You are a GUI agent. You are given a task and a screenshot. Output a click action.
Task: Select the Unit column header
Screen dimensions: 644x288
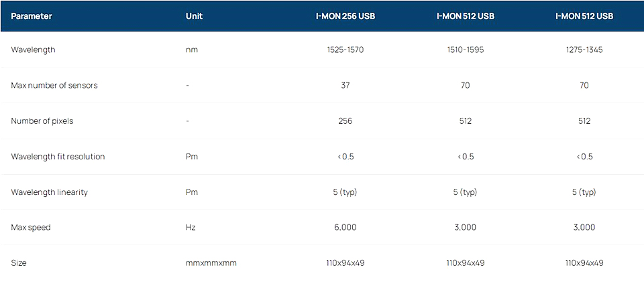click(x=194, y=17)
